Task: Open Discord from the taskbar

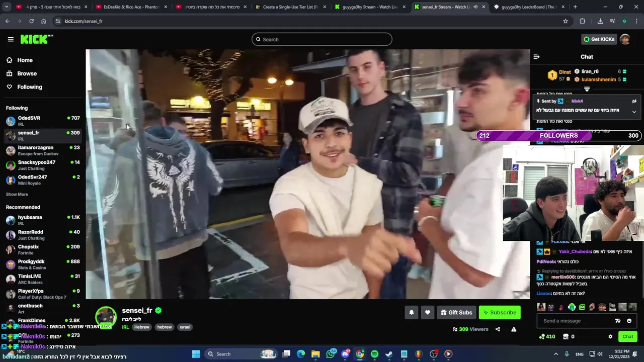Action: (x=345, y=354)
